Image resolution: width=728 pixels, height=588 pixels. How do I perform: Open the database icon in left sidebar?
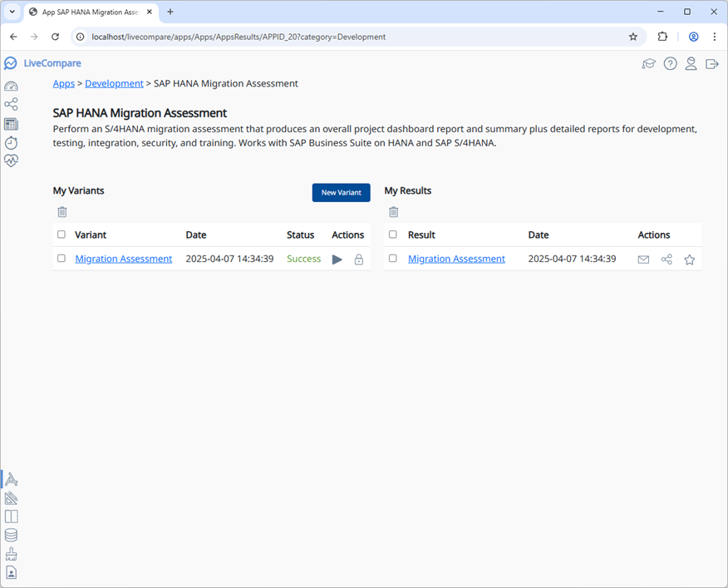point(11,535)
